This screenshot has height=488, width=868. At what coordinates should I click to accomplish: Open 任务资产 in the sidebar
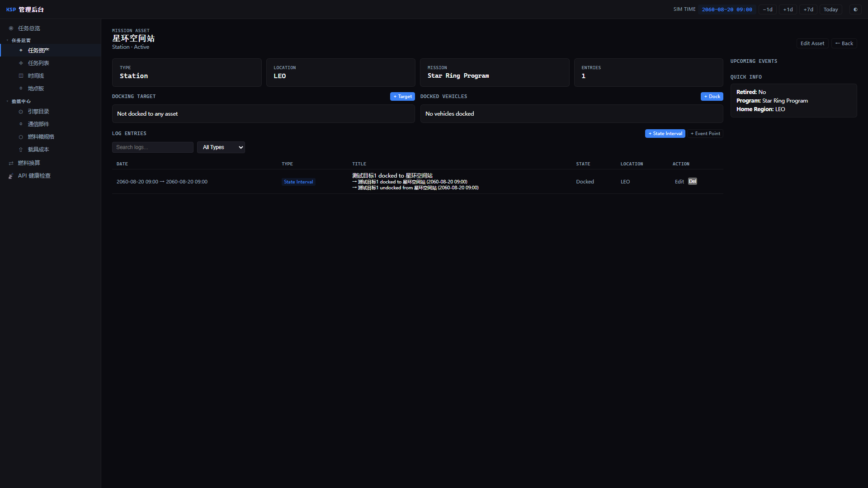click(x=50, y=50)
